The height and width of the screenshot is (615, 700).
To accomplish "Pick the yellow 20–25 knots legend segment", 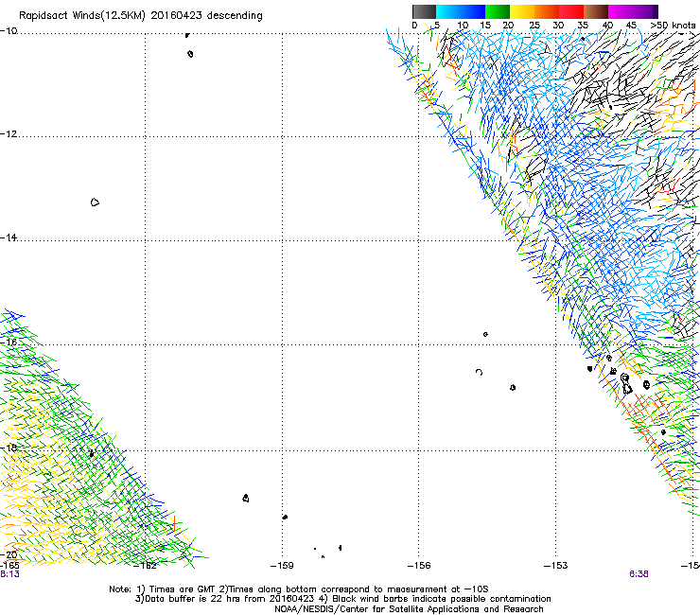I will pyautogui.click(x=522, y=11).
